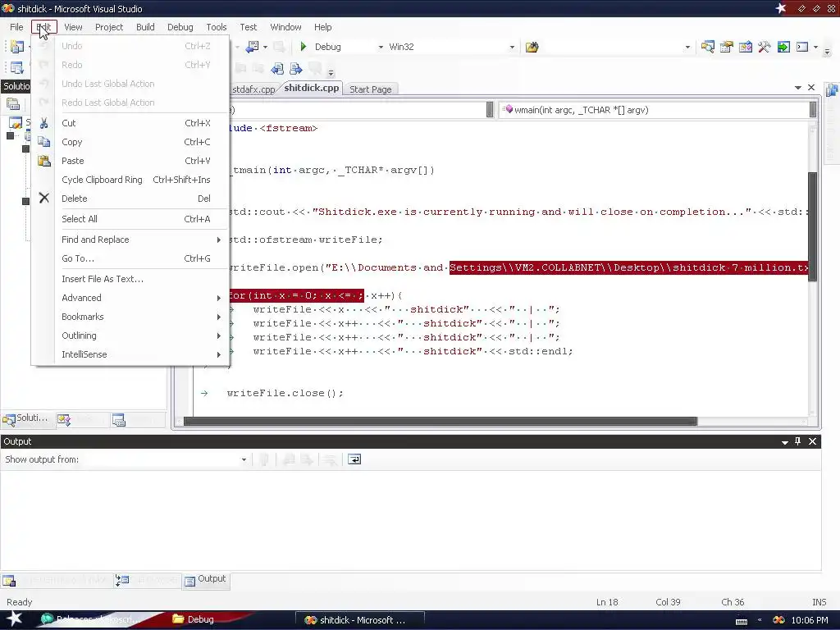Open the View menu

point(73,27)
